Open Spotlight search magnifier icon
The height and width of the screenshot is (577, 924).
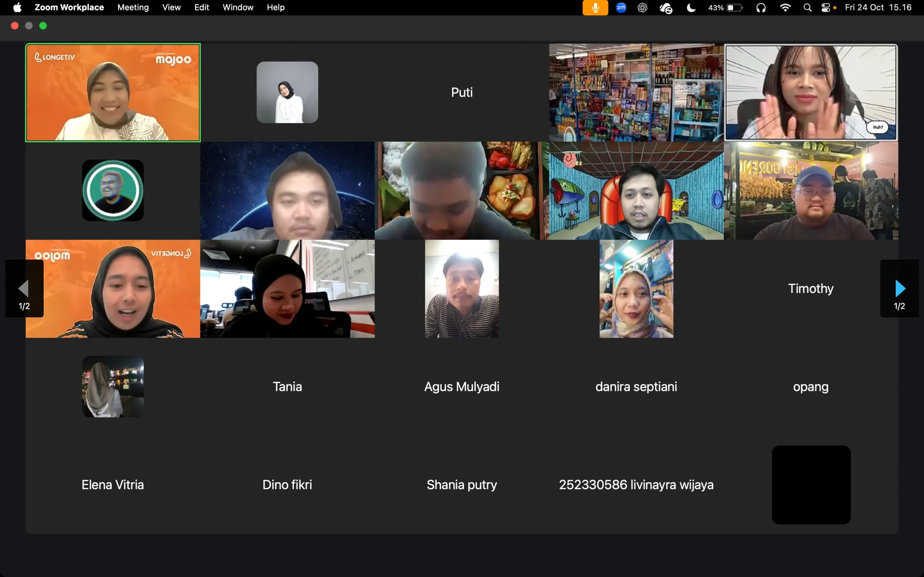[x=807, y=8]
